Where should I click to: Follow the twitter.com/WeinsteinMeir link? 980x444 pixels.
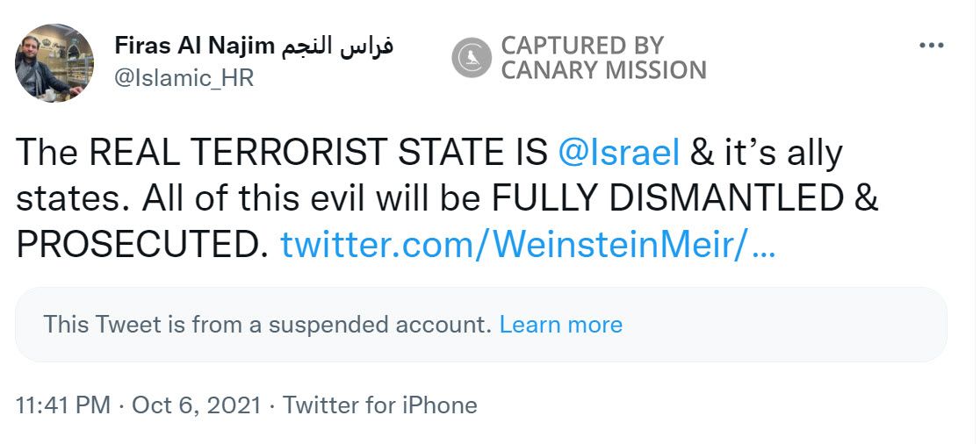[528, 246]
